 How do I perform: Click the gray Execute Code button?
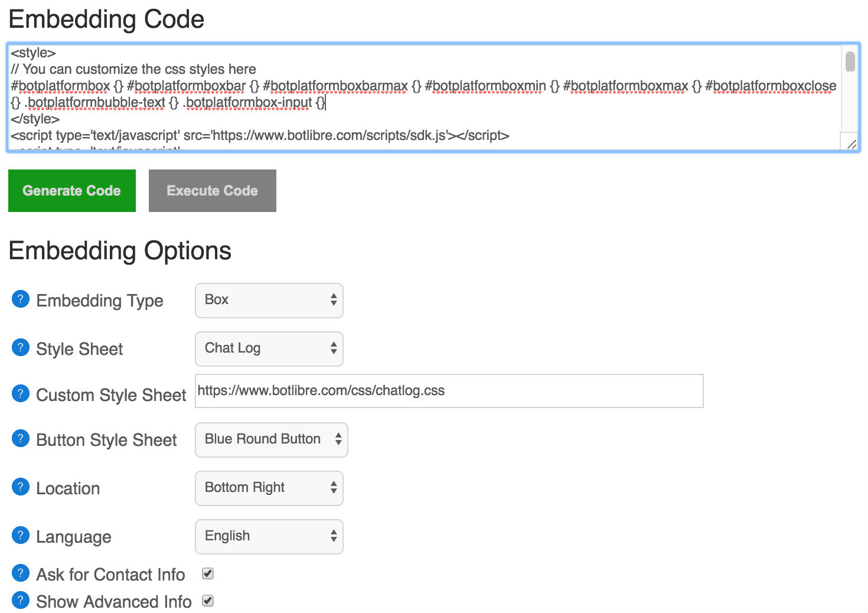pos(213,191)
